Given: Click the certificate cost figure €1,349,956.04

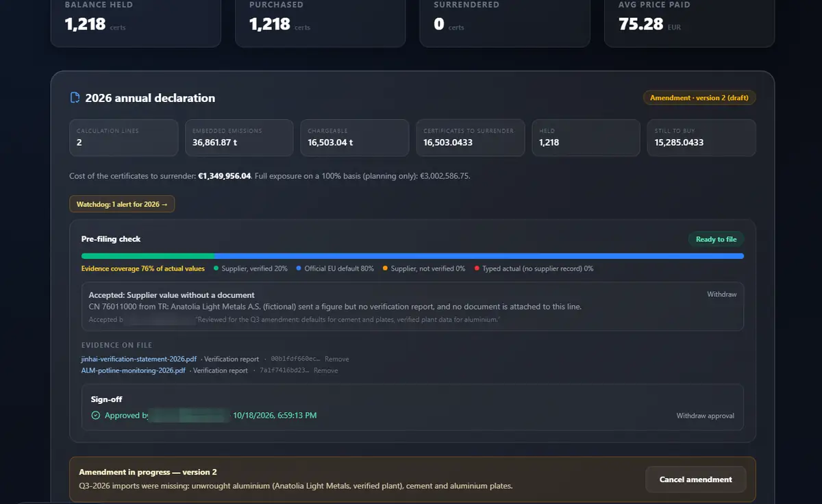Looking at the screenshot, I should pyautogui.click(x=225, y=176).
